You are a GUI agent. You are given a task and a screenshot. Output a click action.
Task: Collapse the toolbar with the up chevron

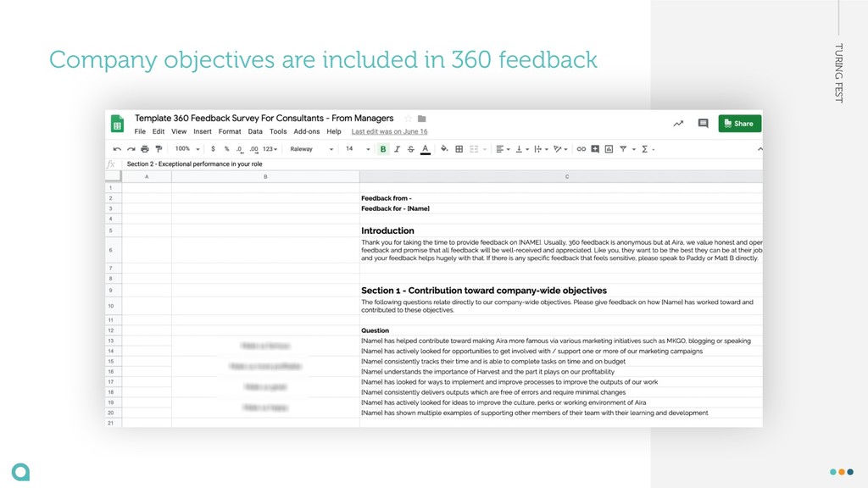[x=759, y=149]
